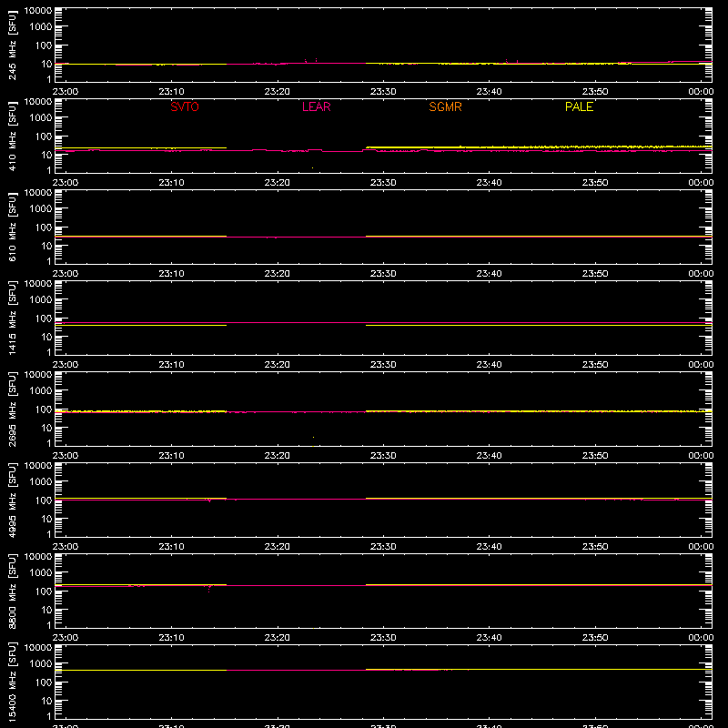This screenshot has width=728, height=728.
Task: Click 23:00 tick label below 245 MHz plot
Action: pos(65,92)
